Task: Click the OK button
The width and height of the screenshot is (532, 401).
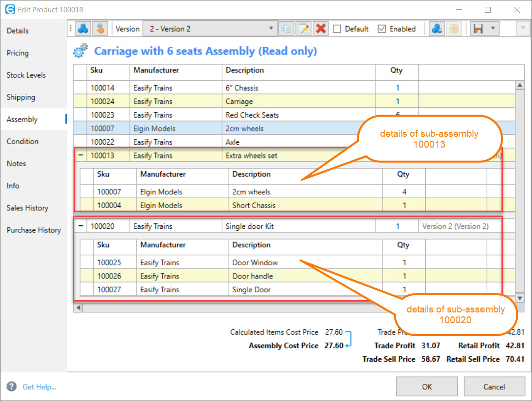Action: click(427, 386)
